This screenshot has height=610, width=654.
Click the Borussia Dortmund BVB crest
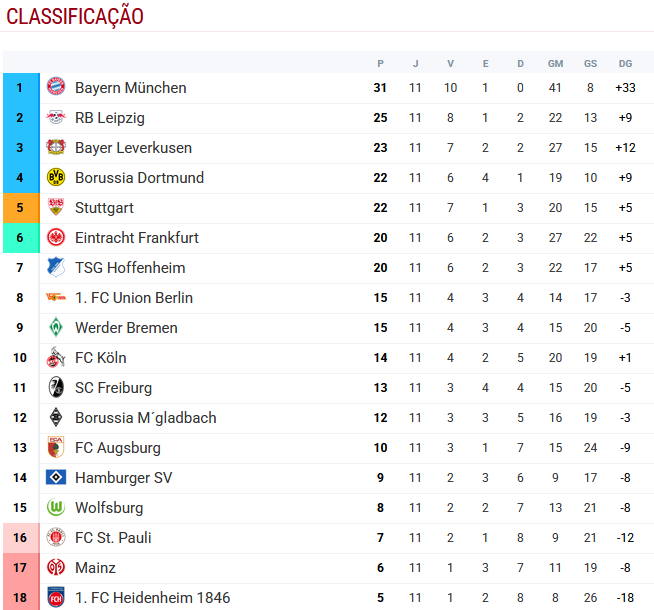click(56, 178)
